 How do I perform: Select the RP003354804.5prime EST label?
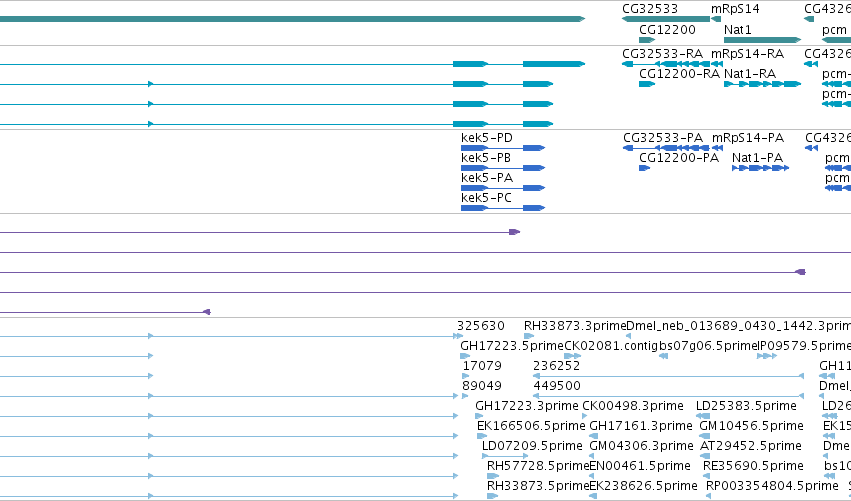tap(772, 486)
